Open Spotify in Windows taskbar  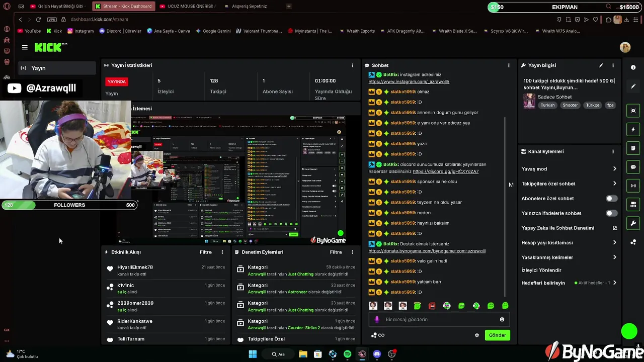click(x=347, y=354)
